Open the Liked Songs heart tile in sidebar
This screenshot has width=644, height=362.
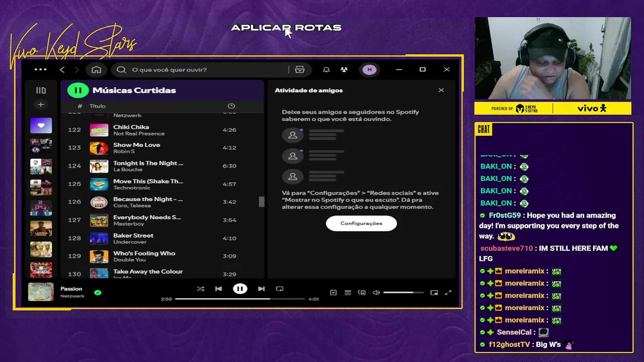41,125
